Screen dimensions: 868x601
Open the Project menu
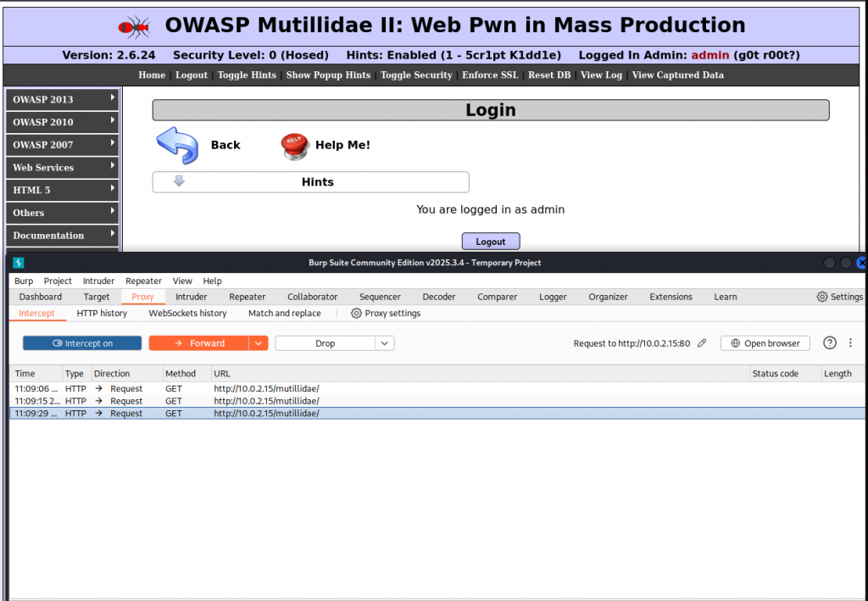pyautogui.click(x=58, y=281)
